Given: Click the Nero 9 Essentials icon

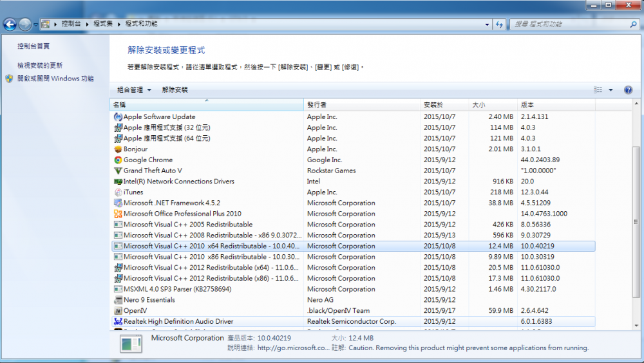Looking at the screenshot, I should click(118, 300).
